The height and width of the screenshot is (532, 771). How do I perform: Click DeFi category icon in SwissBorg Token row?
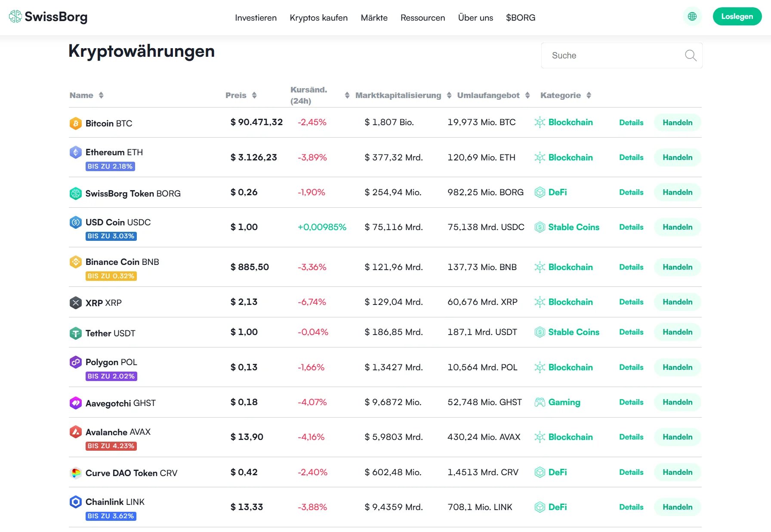[540, 192]
